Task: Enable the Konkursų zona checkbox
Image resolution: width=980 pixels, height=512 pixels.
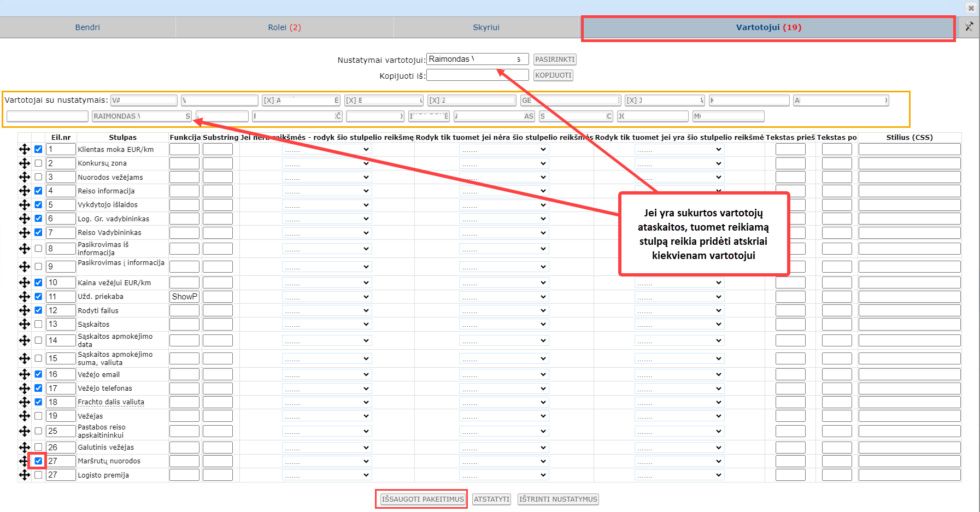Action: click(38, 163)
